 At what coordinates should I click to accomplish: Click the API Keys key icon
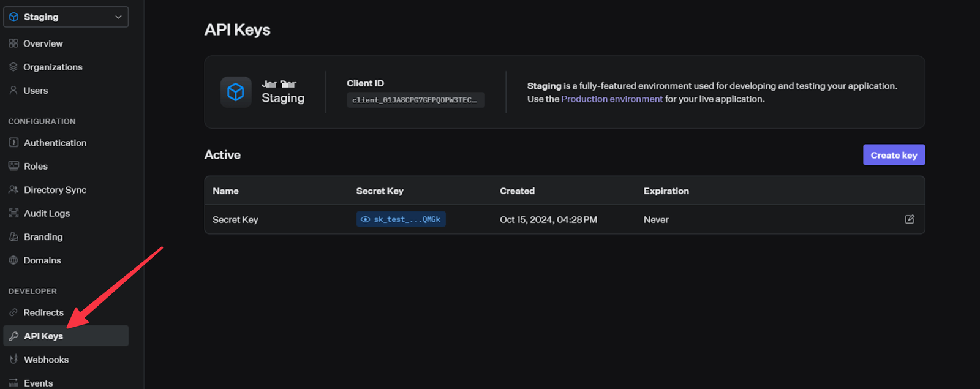tap(13, 336)
